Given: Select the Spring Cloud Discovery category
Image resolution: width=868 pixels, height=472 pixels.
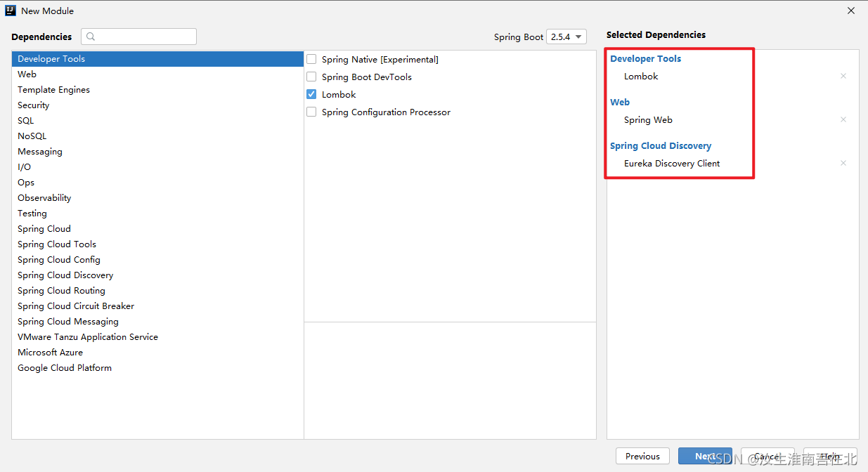Looking at the screenshot, I should coord(65,275).
